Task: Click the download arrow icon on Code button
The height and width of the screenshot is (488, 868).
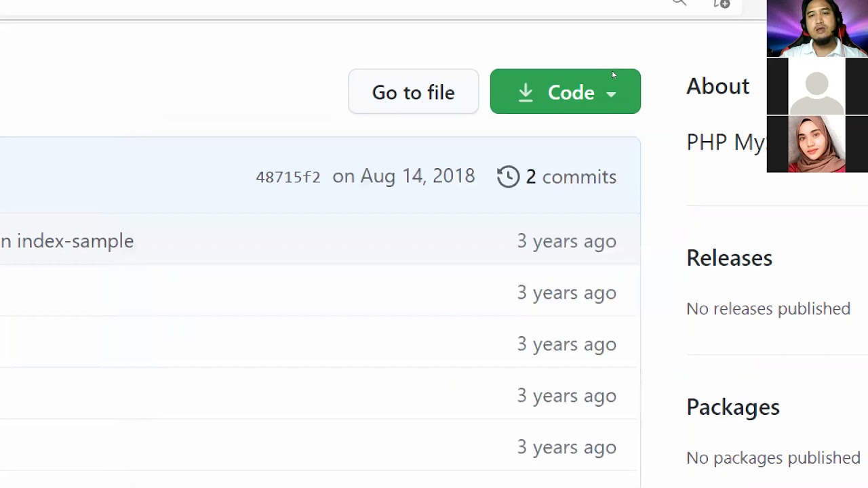Action: [x=526, y=93]
